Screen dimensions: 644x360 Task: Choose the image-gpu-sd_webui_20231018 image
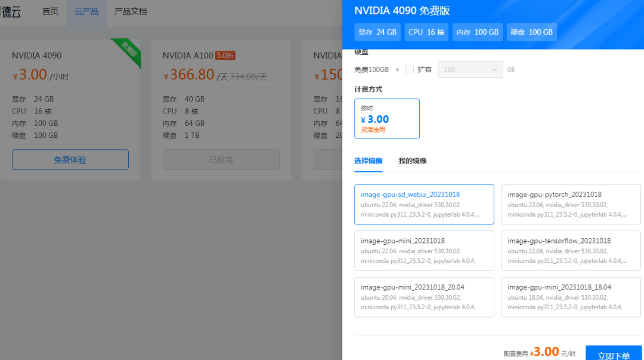click(424, 204)
